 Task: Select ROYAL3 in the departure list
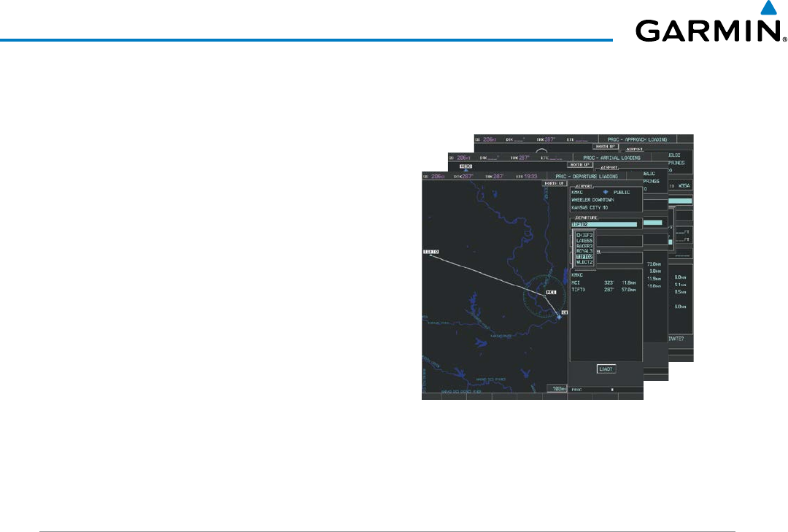(584, 251)
